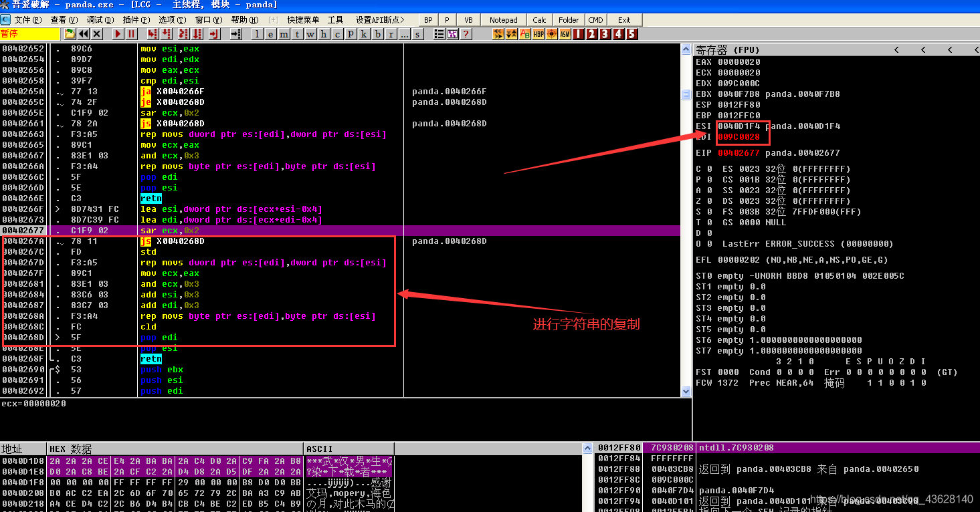The height and width of the screenshot is (512, 980).
Task: Open the CPU 'c' window icon
Action: pos(338,34)
